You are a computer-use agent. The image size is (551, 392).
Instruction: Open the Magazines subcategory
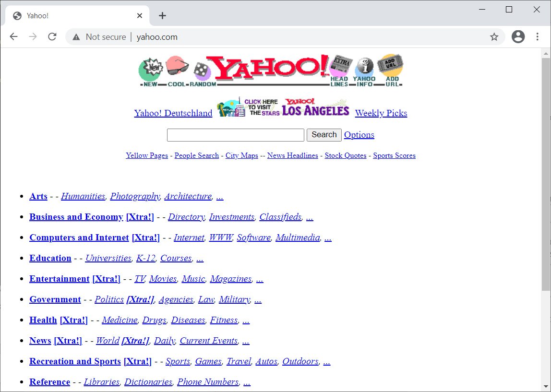coord(231,279)
